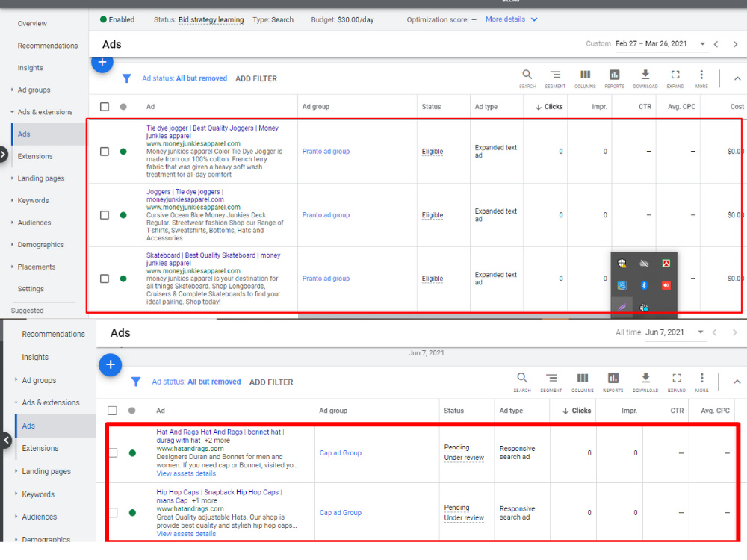Click the filter funnel icon in the lower panel
This screenshot has width=747, height=560.
(x=136, y=382)
